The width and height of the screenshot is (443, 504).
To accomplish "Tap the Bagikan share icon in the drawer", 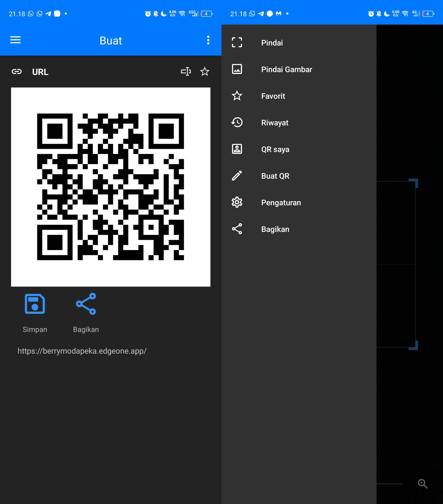I will point(237,229).
